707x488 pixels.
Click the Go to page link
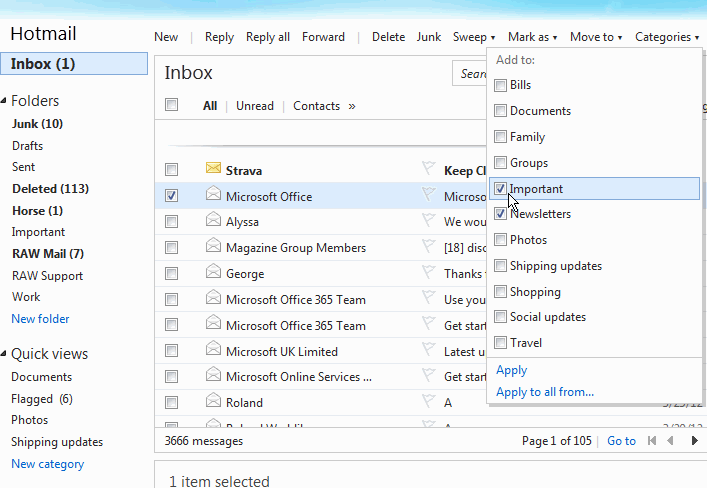(x=621, y=441)
